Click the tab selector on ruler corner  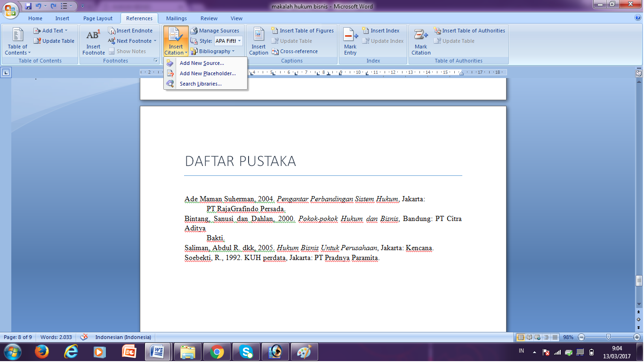(6, 72)
